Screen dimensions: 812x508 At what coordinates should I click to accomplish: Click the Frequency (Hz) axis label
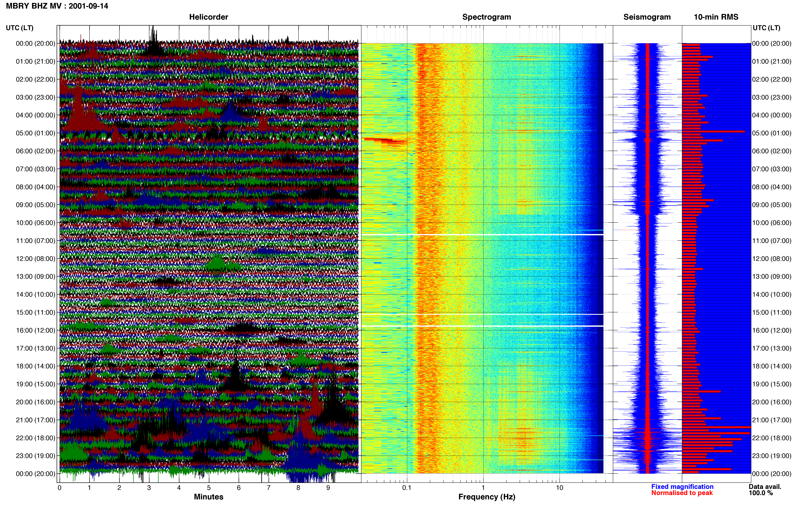point(487,497)
